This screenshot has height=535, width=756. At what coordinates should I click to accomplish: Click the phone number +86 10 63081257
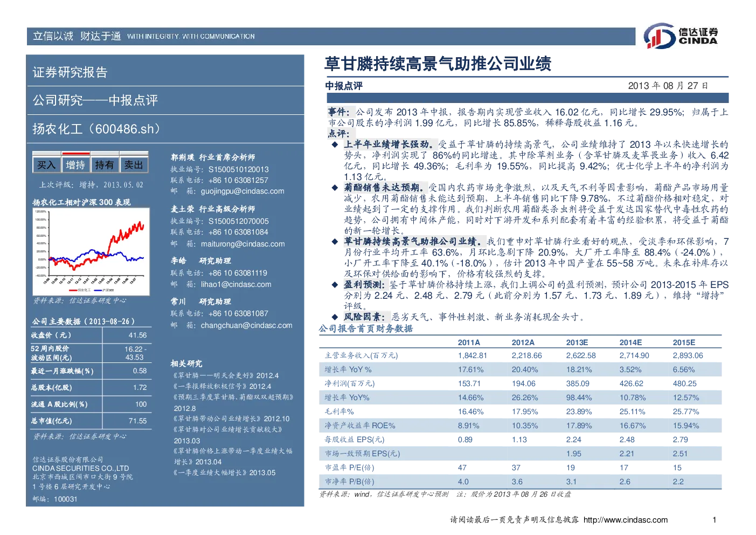tap(238, 180)
